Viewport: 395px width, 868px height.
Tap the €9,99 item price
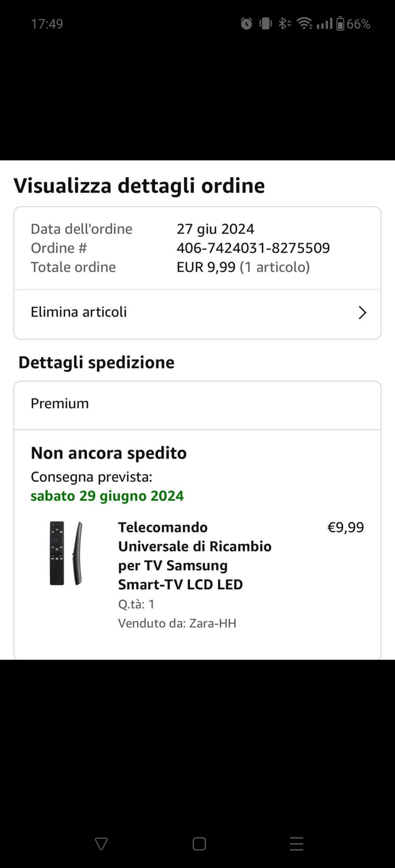(346, 528)
